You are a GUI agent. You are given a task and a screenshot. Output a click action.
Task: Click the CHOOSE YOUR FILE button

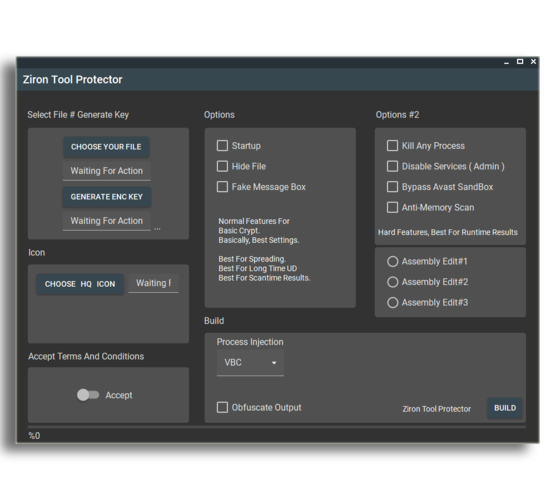tap(106, 147)
